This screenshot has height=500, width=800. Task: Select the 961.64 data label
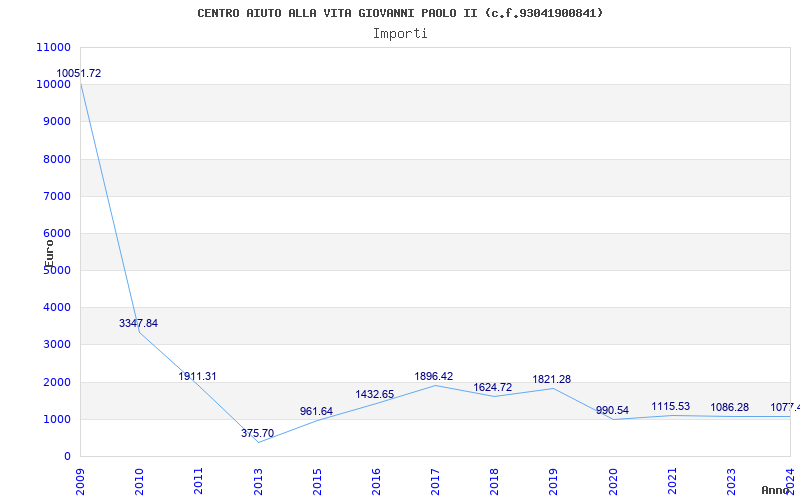pos(316,411)
